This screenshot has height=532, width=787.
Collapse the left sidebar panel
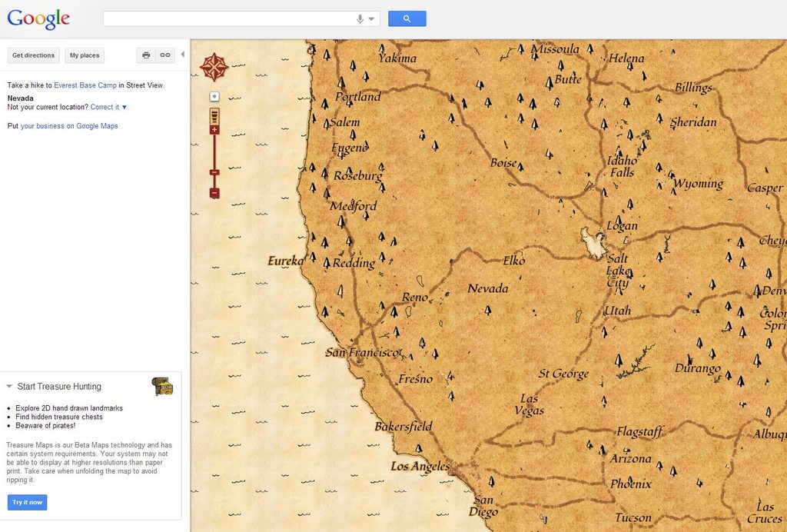tap(182, 55)
